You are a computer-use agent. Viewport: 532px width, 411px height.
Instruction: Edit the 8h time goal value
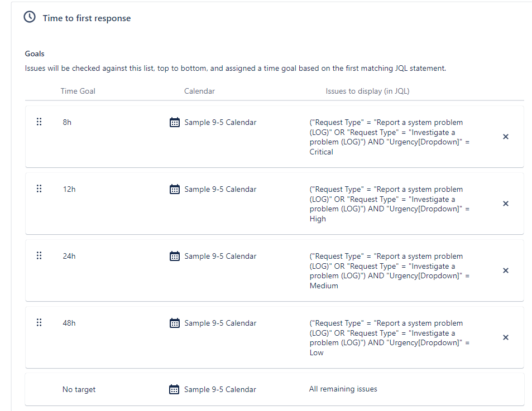point(67,122)
